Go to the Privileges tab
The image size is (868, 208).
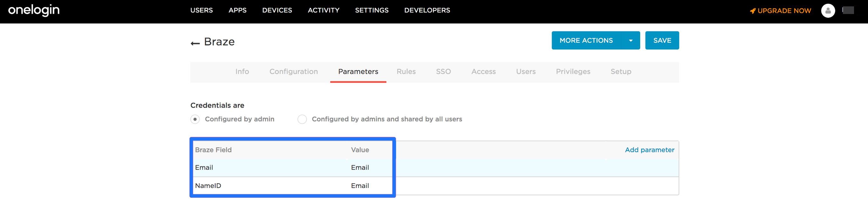point(573,72)
